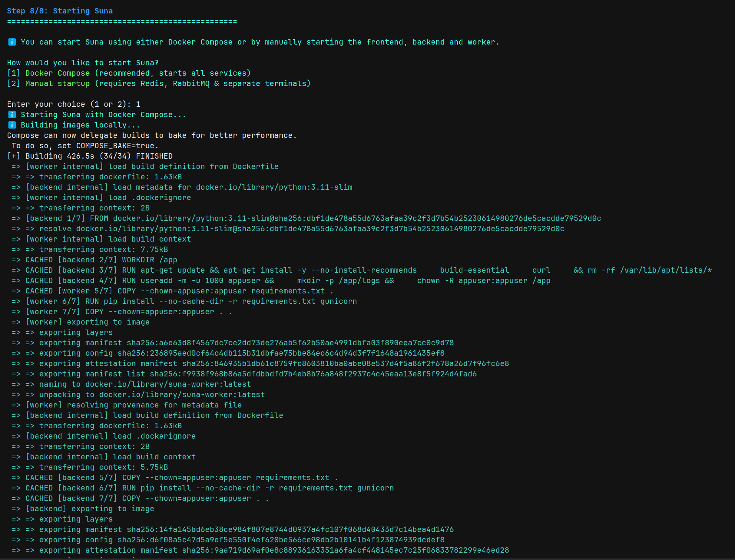Click 'exporting manifest sha256:14fa145bd6' line
The width and height of the screenshot is (735, 560).
pos(233,529)
